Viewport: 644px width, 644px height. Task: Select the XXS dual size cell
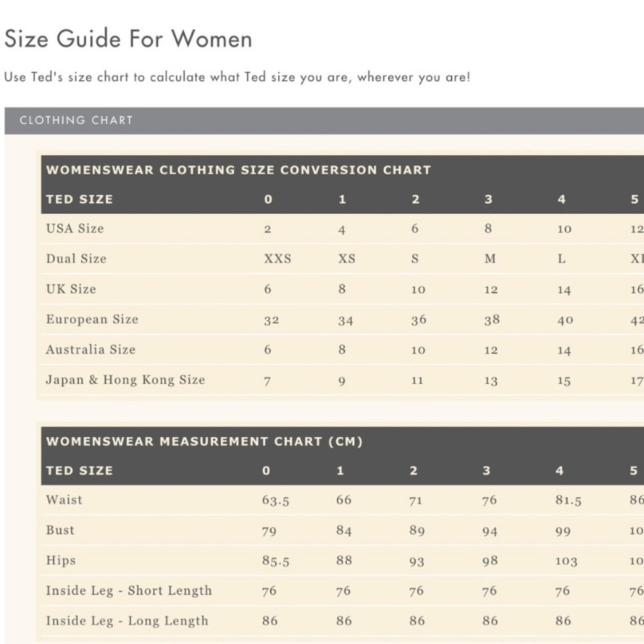pos(278,259)
